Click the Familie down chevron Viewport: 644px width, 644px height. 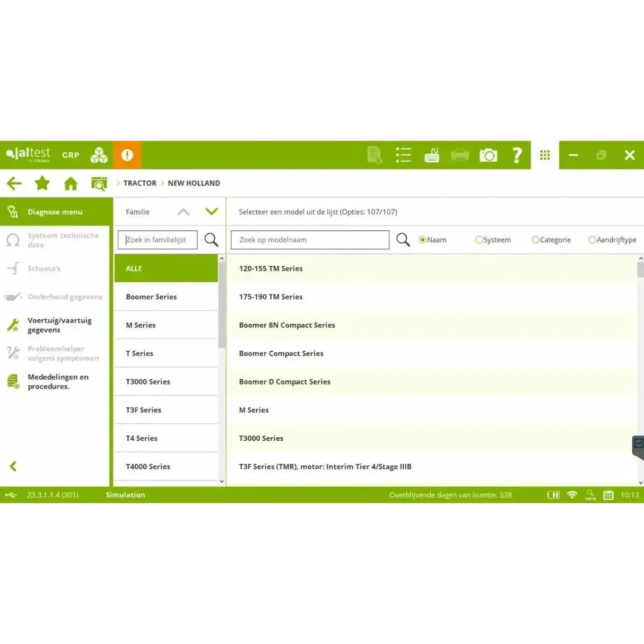click(212, 212)
